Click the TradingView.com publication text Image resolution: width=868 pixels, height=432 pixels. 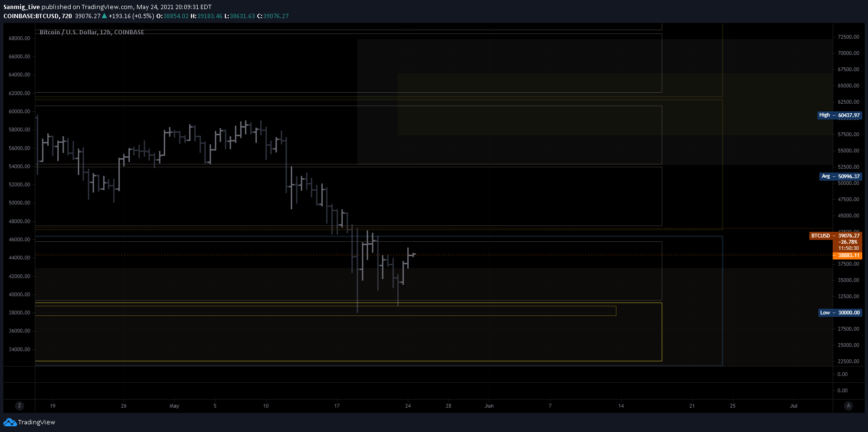coord(107,7)
